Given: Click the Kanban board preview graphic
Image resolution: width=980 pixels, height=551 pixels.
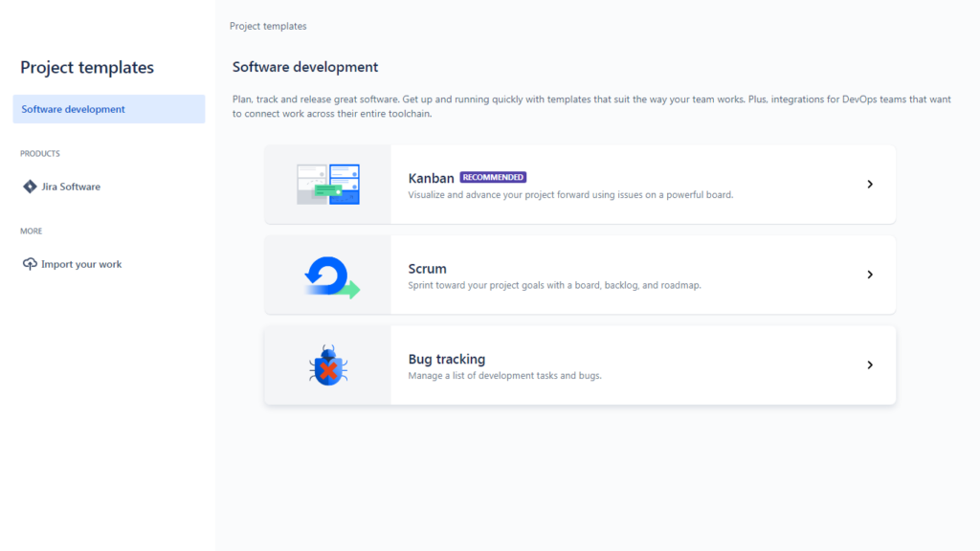Looking at the screenshot, I should 328,184.
